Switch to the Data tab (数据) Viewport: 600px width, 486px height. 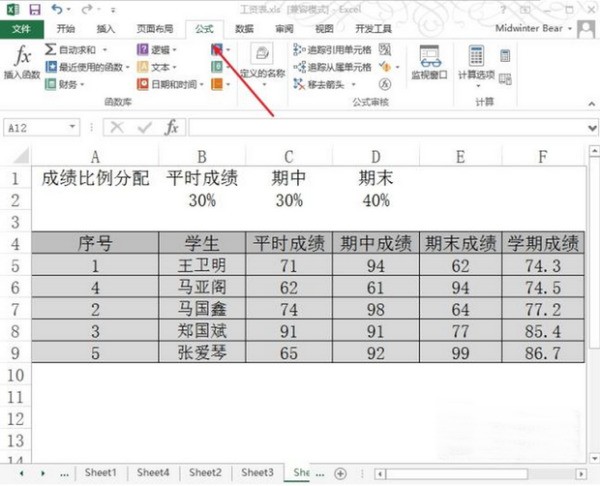(244, 29)
